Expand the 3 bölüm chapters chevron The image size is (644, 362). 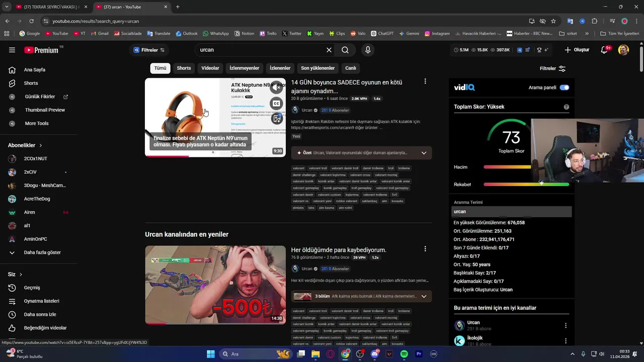(x=424, y=297)
